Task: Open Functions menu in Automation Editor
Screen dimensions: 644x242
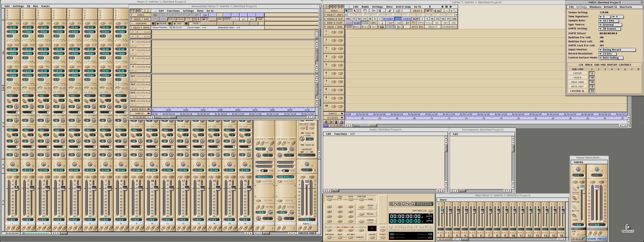Action: [173, 11]
